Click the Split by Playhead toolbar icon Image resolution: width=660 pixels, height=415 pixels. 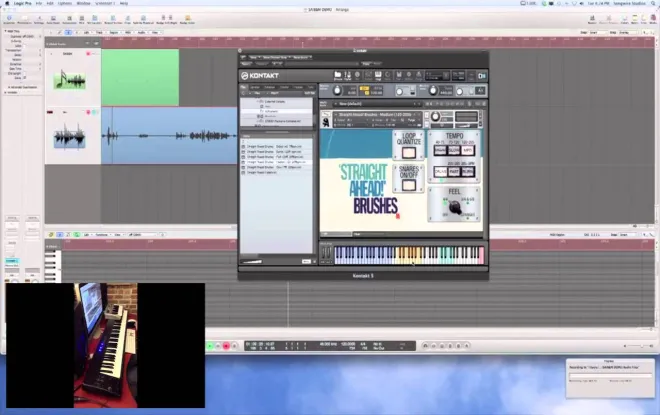(x=143, y=19)
